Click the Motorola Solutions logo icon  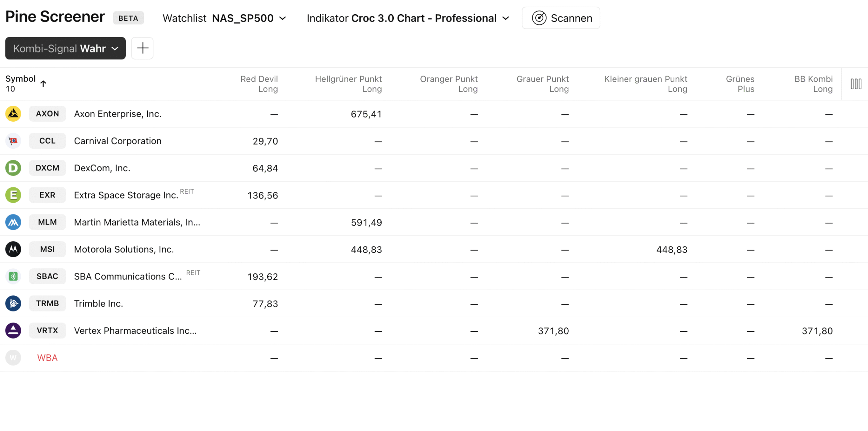pyautogui.click(x=13, y=249)
